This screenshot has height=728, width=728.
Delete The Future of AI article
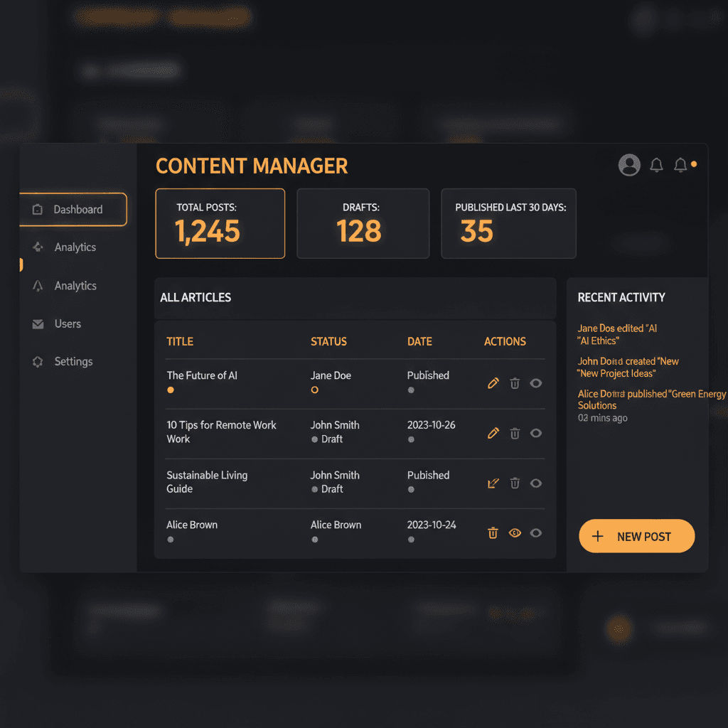[x=515, y=383]
